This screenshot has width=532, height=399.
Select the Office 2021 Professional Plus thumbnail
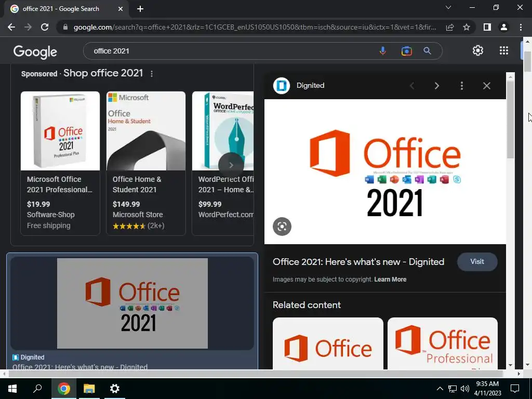point(60,131)
